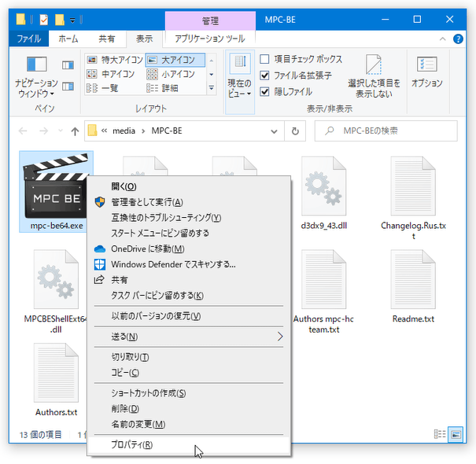Viewport: 476px width, 464px height.
Task: Open アプリケーション ツール tab
Action: tap(210, 39)
